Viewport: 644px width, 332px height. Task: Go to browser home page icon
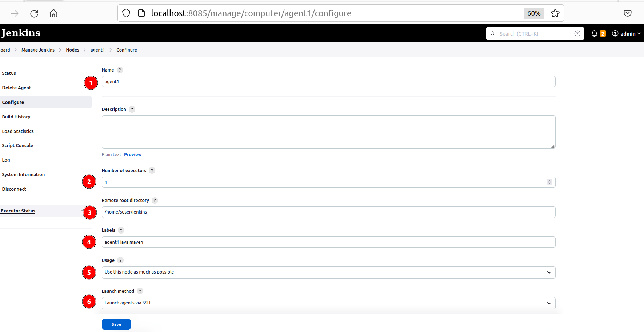[53, 13]
